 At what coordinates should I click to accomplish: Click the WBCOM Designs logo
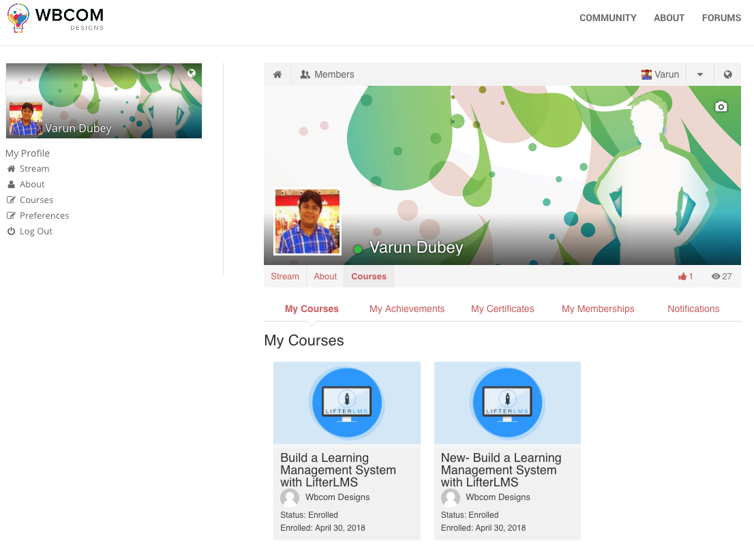pos(56,18)
